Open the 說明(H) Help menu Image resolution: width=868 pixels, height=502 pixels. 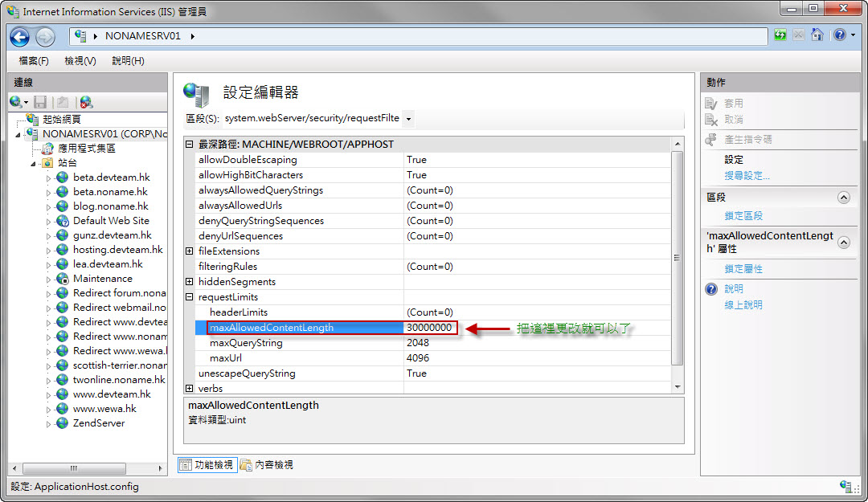[128, 61]
